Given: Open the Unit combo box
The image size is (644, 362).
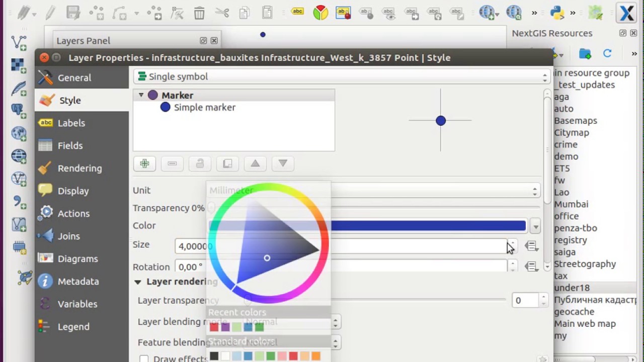Looking at the screenshot, I should coord(373,191).
